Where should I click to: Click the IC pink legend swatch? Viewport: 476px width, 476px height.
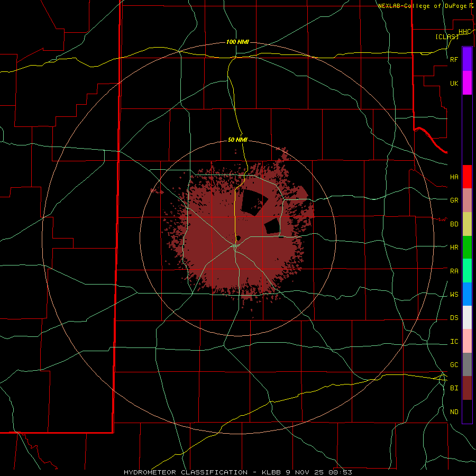coord(467,341)
